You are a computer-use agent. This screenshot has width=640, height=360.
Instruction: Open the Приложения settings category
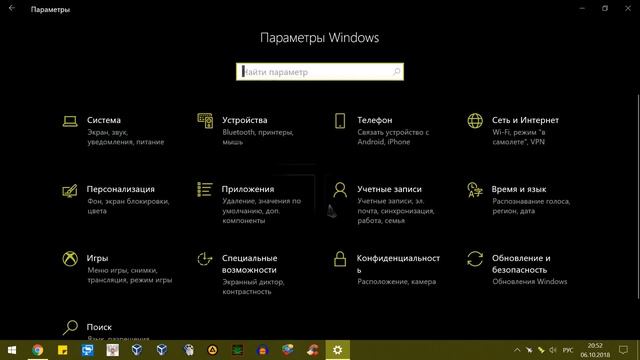tap(249, 204)
